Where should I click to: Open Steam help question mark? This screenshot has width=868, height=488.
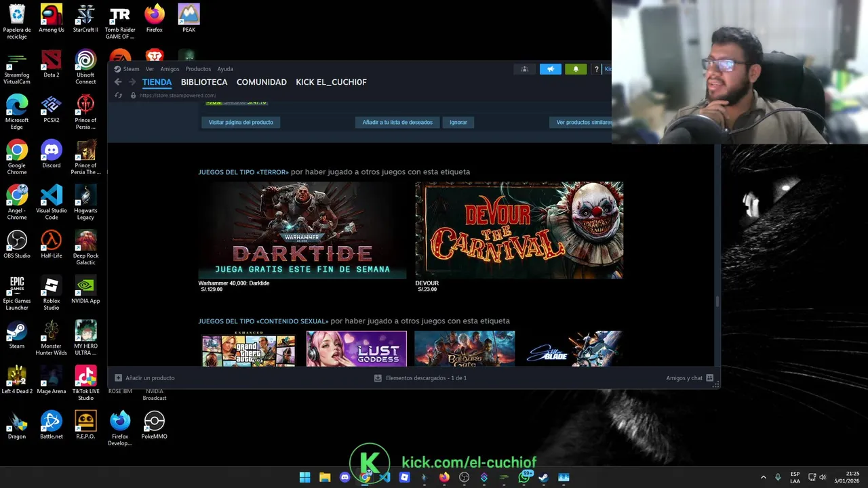pos(597,69)
